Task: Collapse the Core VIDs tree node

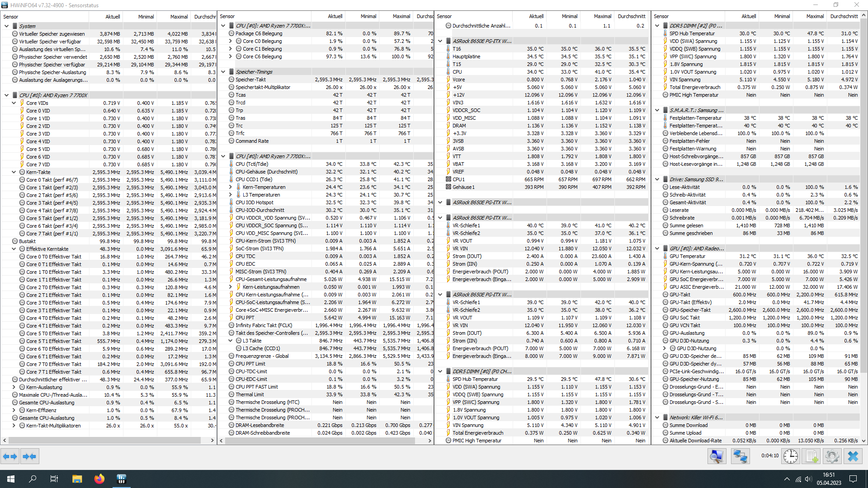Action: (x=14, y=103)
